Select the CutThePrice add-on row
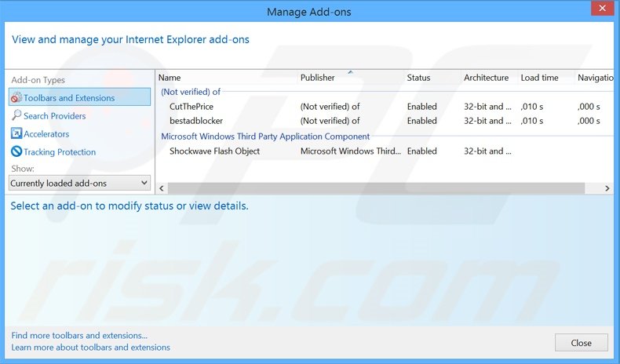 click(191, 106)
